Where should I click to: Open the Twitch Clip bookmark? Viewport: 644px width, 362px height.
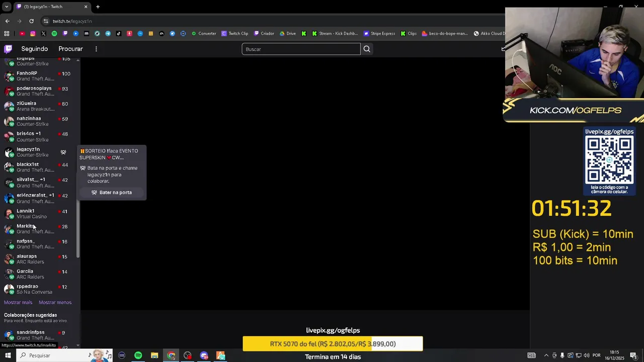point(235,34)
